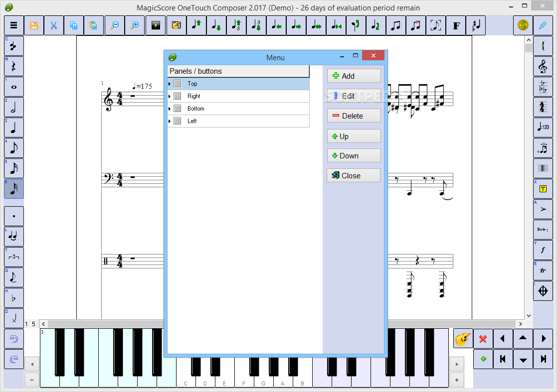This screenshot has width=557, height=392.
Task: Click the Up button in Menu dialog
Action: coord(354,136)
